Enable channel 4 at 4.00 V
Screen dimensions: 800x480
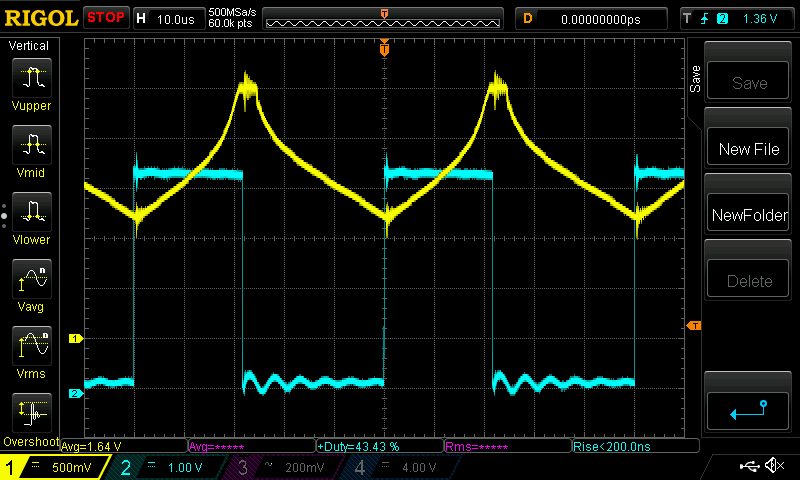click(398, 467)
